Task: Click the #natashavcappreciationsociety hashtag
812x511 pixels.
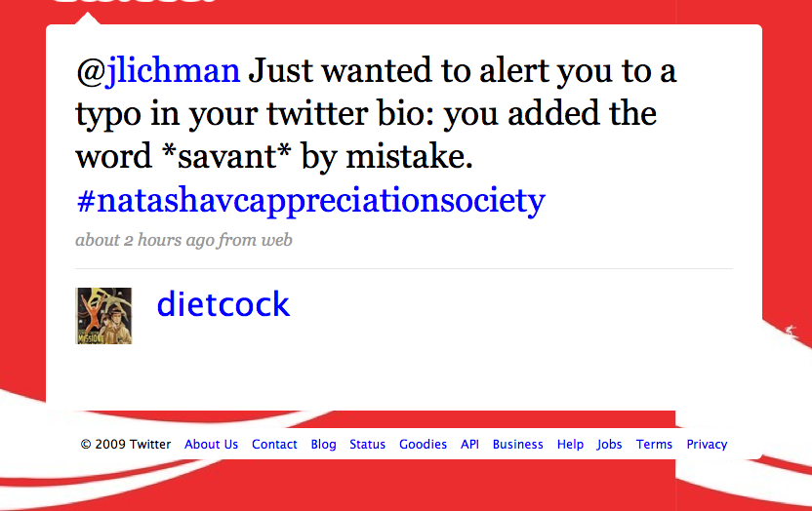Action: [310, 201]
